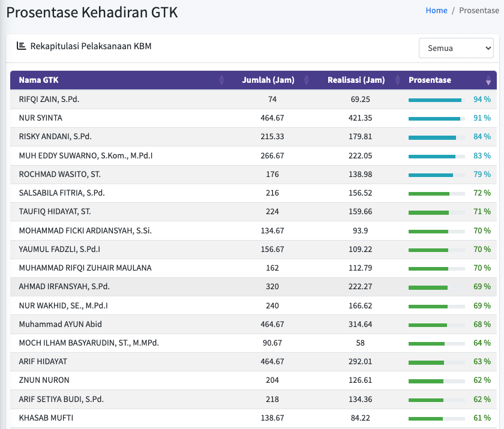Select Muhammad AYUN Abid name cell
Image resolution: width=504 pixels, height=429 pixels.
click(x=61, y=324)
